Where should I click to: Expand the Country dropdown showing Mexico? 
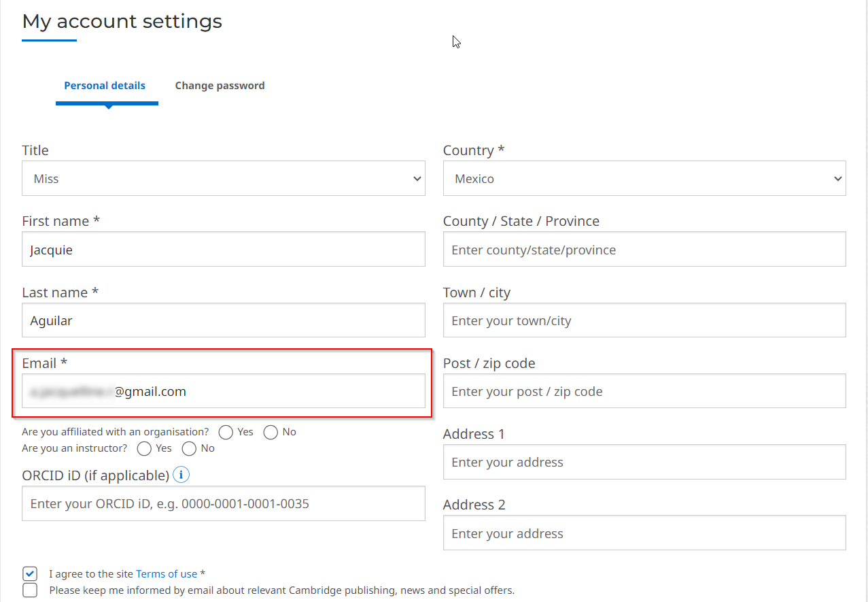point(644,178)
